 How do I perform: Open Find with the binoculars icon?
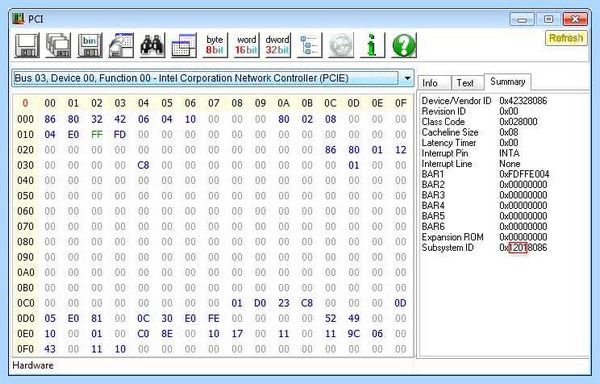pyautogui.click(x=152, y=46)
